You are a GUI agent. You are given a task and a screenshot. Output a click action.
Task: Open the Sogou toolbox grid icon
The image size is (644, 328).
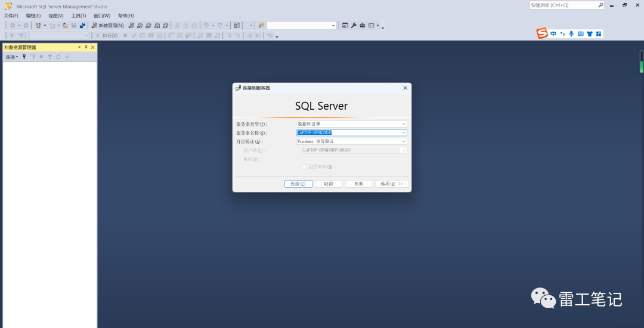tap(599, 33)
